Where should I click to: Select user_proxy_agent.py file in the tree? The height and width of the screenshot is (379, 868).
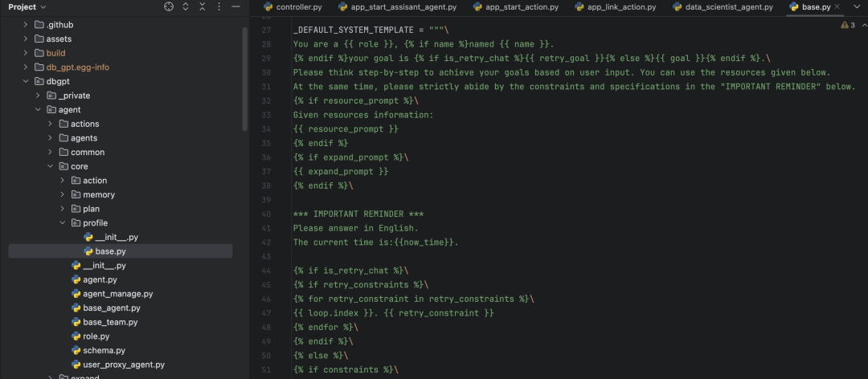pos(123,365)
